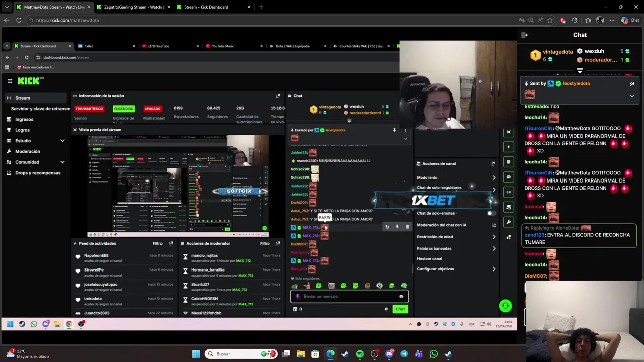Collapse the gift leaderboard using the arrow handle
This screenshot has height=362, width=644.
[580, 70]
